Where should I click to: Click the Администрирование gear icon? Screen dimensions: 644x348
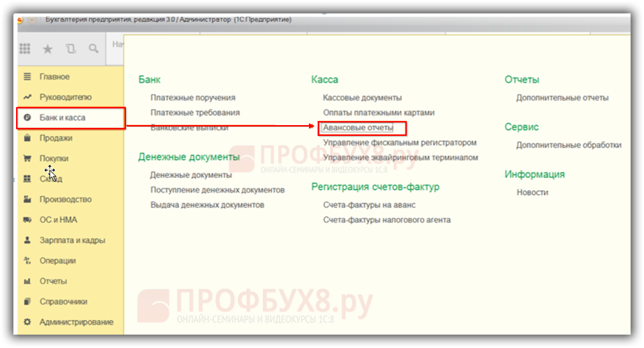click(x=27, y=323)
